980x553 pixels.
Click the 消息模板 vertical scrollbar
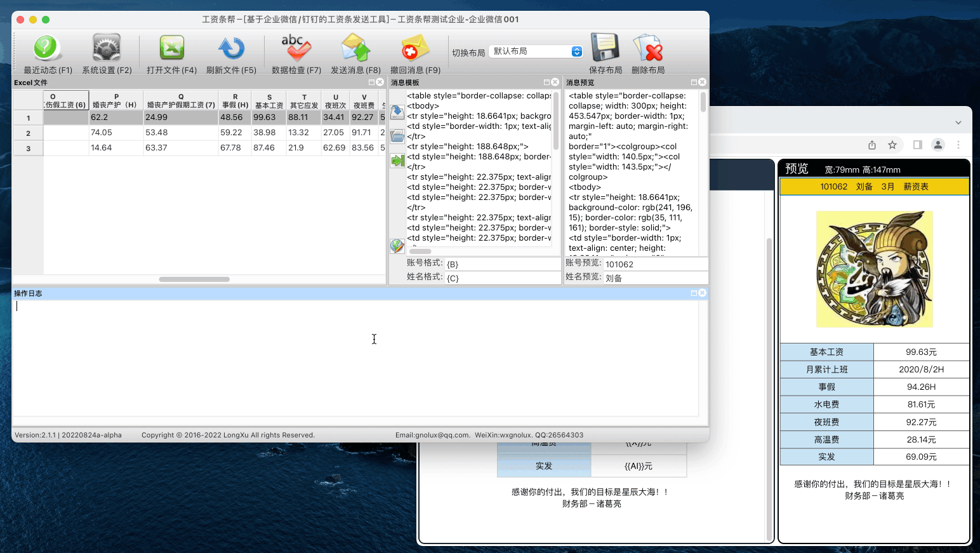(x=556, y=121)
